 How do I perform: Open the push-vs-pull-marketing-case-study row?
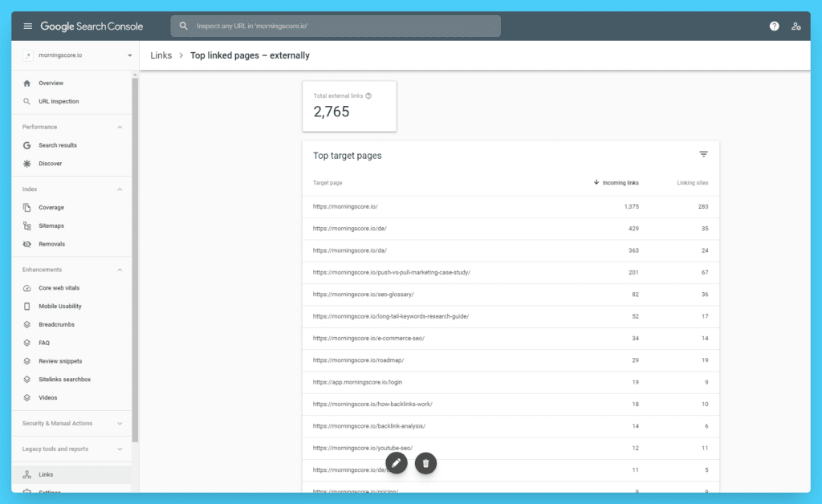pos(511,273)
